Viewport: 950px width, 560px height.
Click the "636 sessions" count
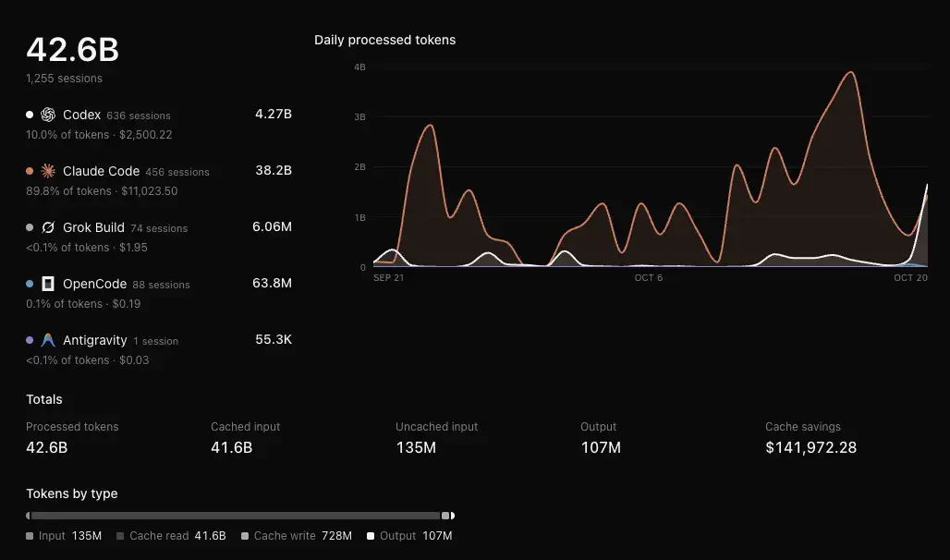pyautogui.click(x=139, y=116)
